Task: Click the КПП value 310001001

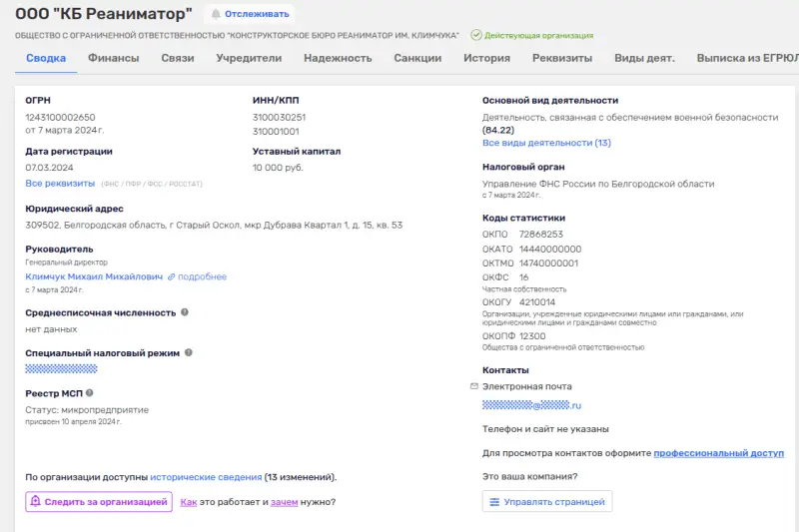Action: (276, 132)
